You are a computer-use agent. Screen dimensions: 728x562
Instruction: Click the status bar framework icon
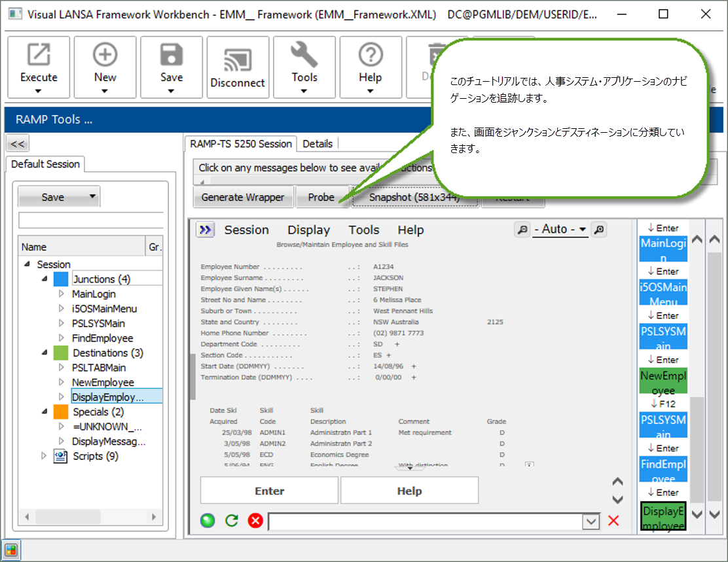pyautogui.click(x=11, y=550)
